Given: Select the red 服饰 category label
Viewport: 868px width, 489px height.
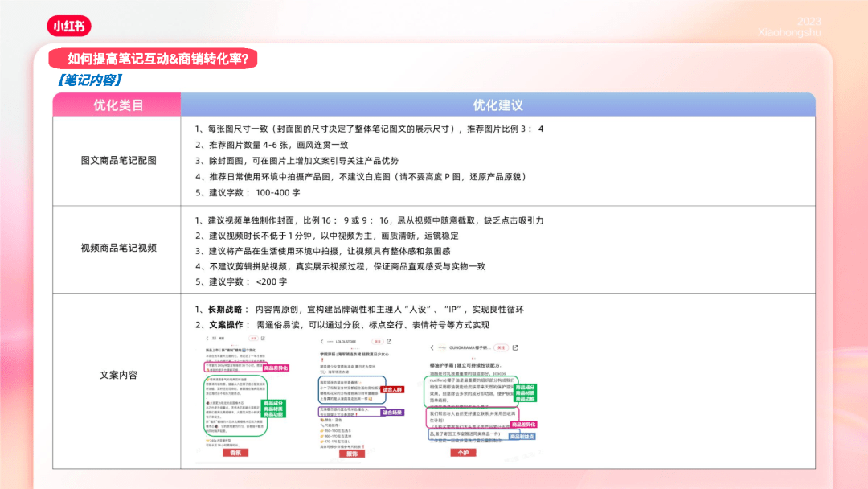Looking at the screenshot, I should point(352,454).
